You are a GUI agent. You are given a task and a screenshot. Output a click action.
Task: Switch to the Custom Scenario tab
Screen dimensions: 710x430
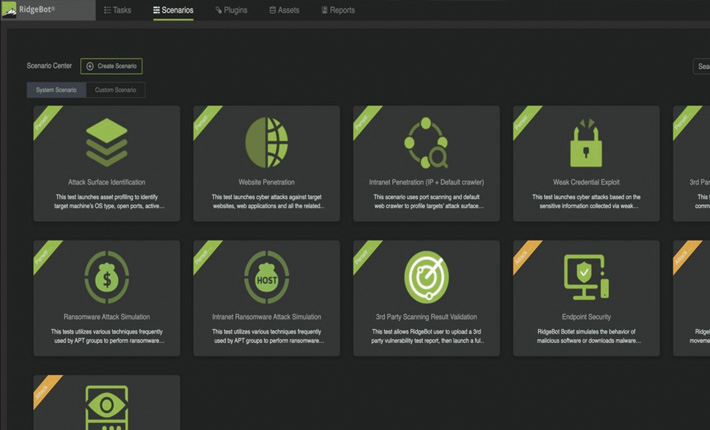click(115, 90)
